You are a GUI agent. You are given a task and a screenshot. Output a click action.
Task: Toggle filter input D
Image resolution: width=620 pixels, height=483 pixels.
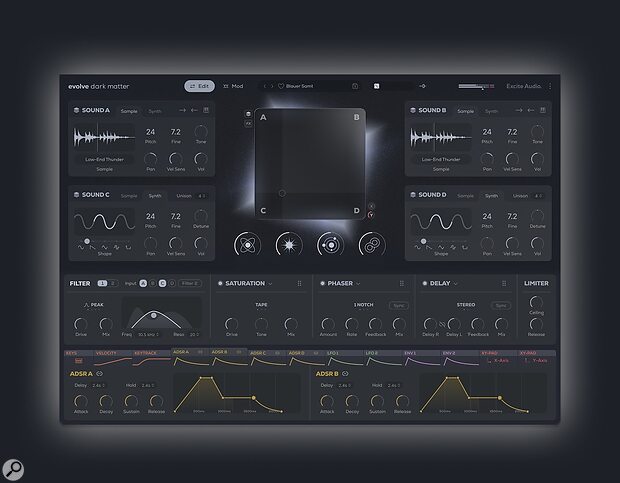(172, 283)
